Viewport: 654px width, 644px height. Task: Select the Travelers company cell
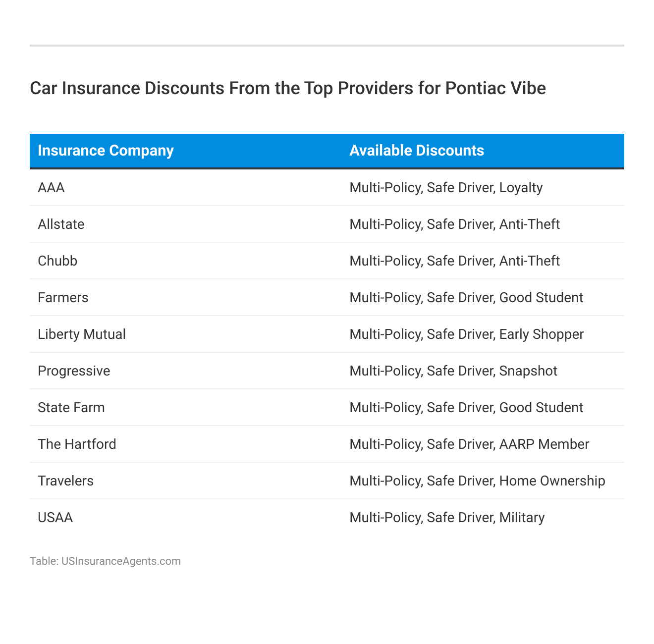(x=65, y=481)
